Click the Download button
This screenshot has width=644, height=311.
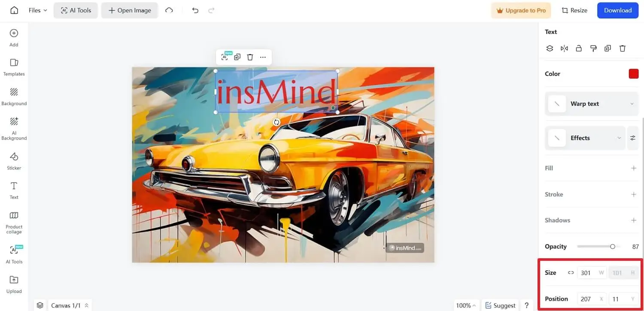[617, 10]
